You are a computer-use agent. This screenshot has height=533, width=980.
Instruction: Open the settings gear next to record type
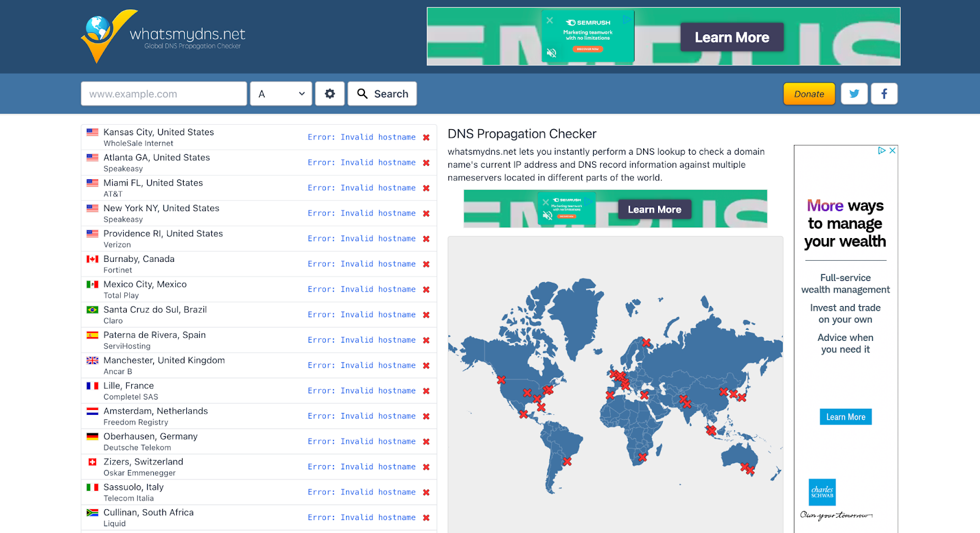(330, 94)
